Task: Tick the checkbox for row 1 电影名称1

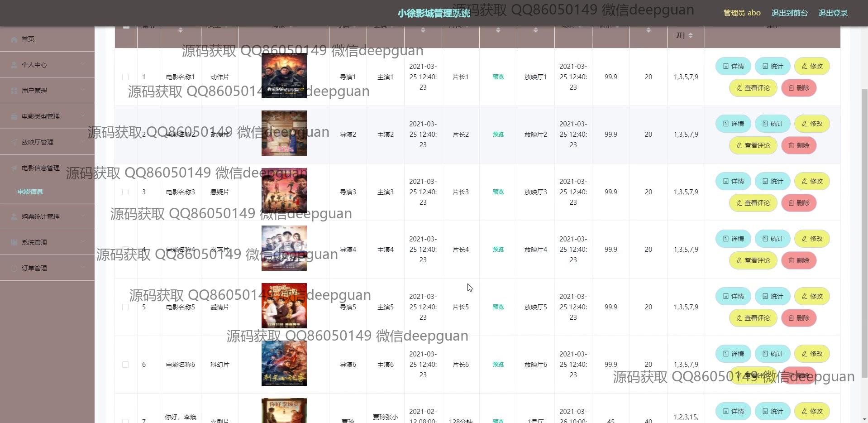Action: (125, 77)
